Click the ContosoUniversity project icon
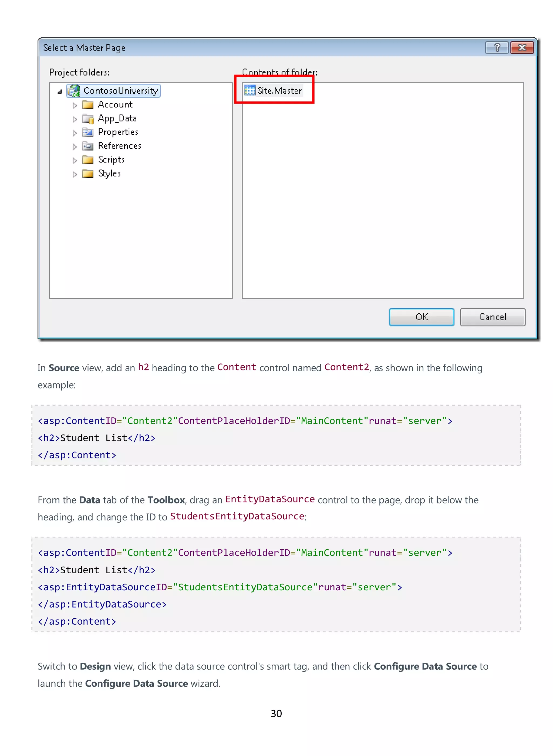Image resolution: width=553 pixels, height=756 pixels. pos(74,91)
